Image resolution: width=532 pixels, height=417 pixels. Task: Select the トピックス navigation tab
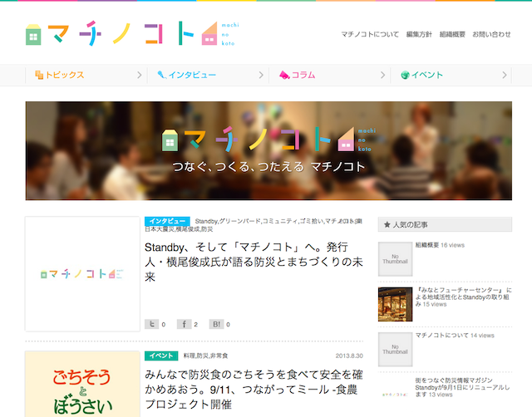[x=86, y=75]
